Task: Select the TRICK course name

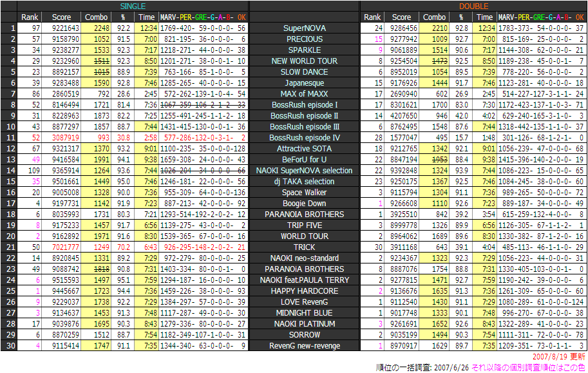Action: pos(304,247)
